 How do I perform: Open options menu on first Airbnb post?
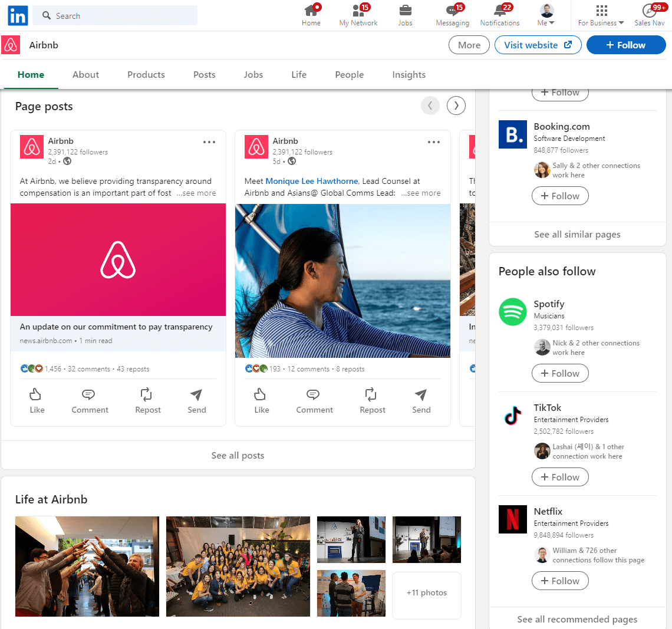coord(209,142)
